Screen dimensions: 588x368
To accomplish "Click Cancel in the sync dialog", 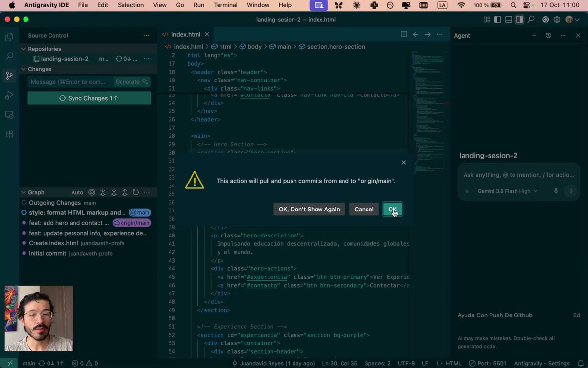I will 364,210.
